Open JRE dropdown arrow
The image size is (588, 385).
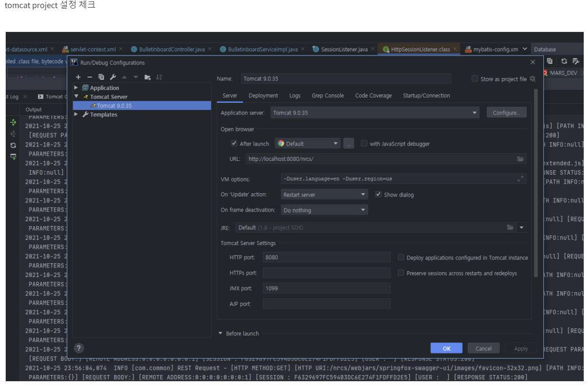click(522, 227)
